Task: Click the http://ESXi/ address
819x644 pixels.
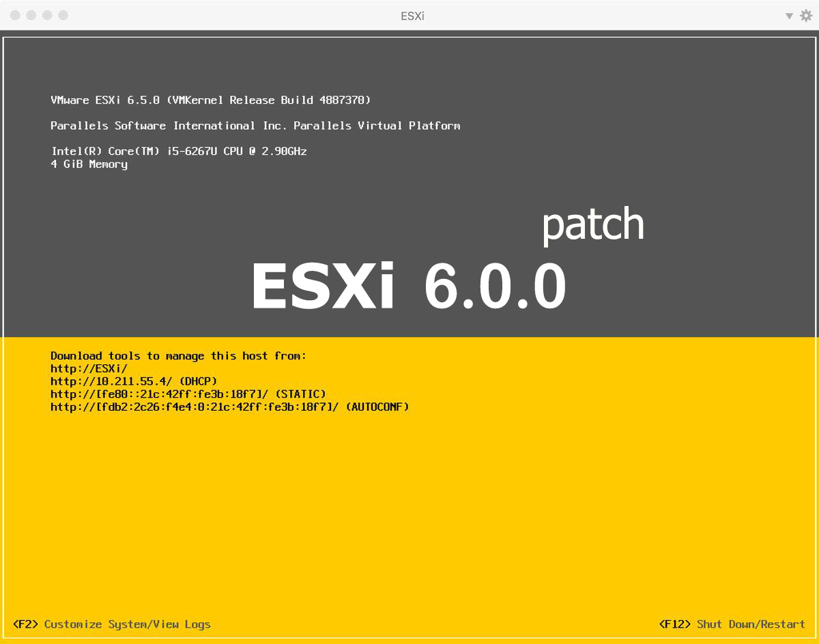Action: coord(89,368)
